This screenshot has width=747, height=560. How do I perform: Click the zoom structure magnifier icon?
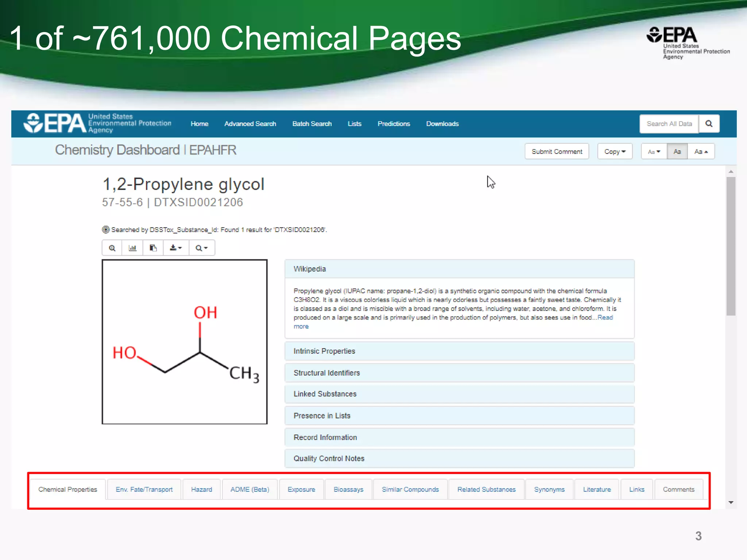click(112, 248)
